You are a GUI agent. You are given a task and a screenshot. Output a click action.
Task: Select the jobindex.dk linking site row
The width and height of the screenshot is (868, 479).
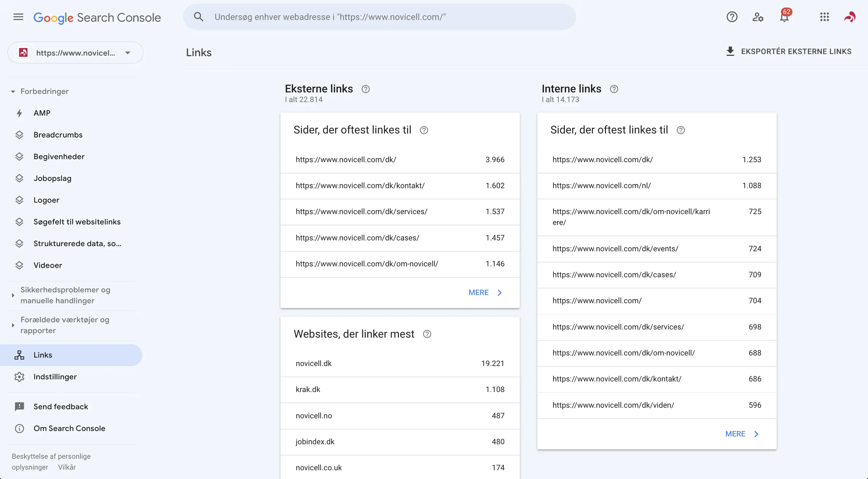(400, 442)
